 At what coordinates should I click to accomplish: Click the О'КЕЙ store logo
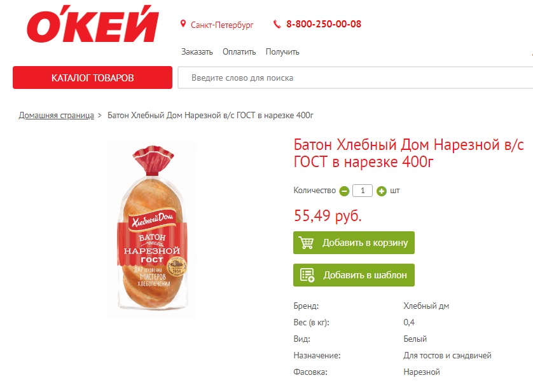tap(92, 24)
